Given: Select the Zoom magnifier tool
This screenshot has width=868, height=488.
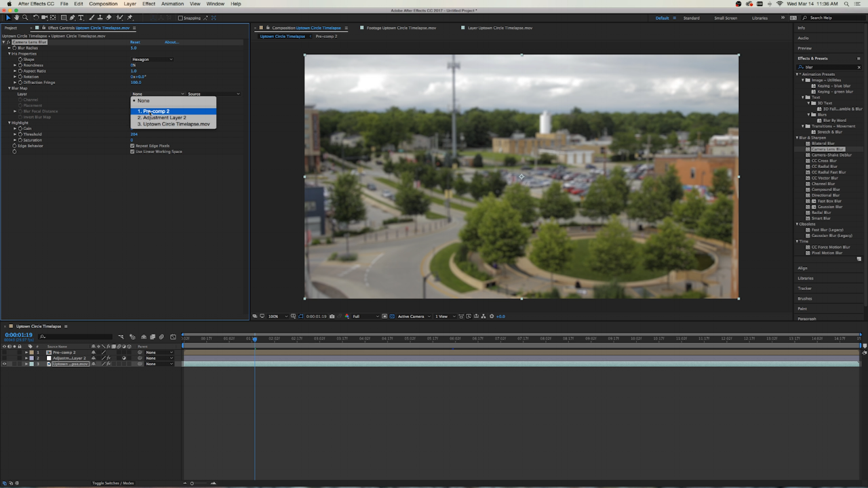Looking at the screenshot, I should coord(25,18).
